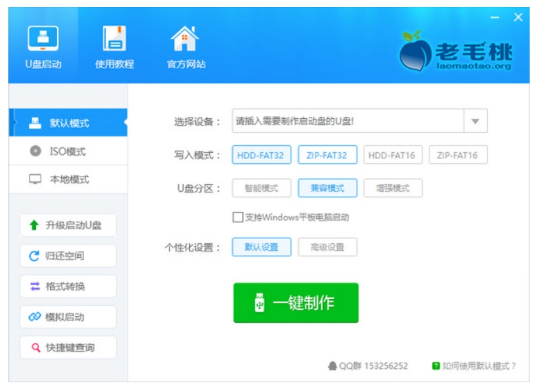
Task: Choose 智能模式 partition option
Action: (261, 188)
